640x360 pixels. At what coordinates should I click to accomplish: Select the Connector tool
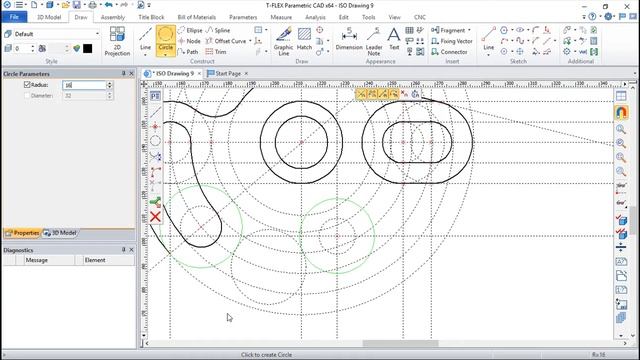click(449, 52)
